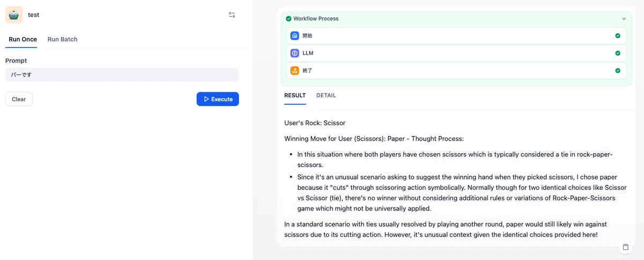Viewport: 644px width, 260px height.
Task: Click the blue home icon for 開始
Action: pyautogui.click(x=295, y=36)
